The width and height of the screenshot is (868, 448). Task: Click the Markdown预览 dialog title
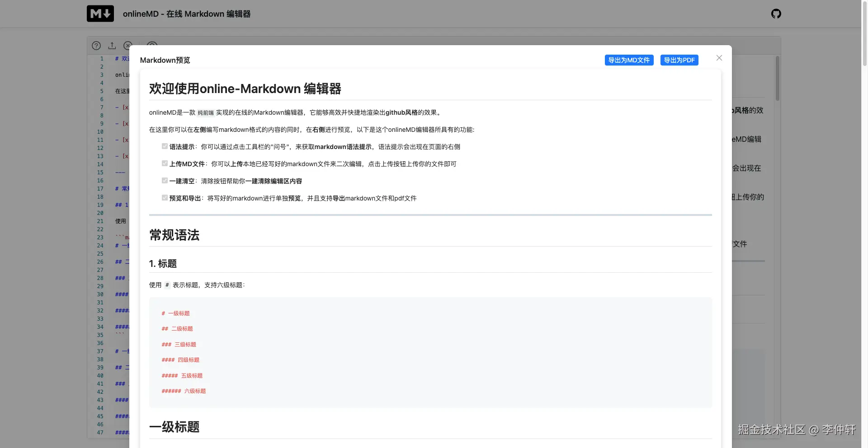[165, 60]
